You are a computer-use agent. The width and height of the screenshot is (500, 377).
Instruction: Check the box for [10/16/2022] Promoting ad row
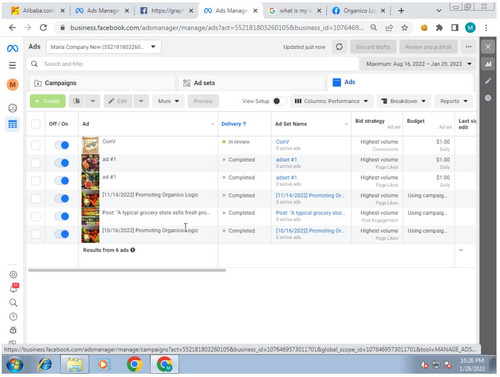[x=36, y=234]
